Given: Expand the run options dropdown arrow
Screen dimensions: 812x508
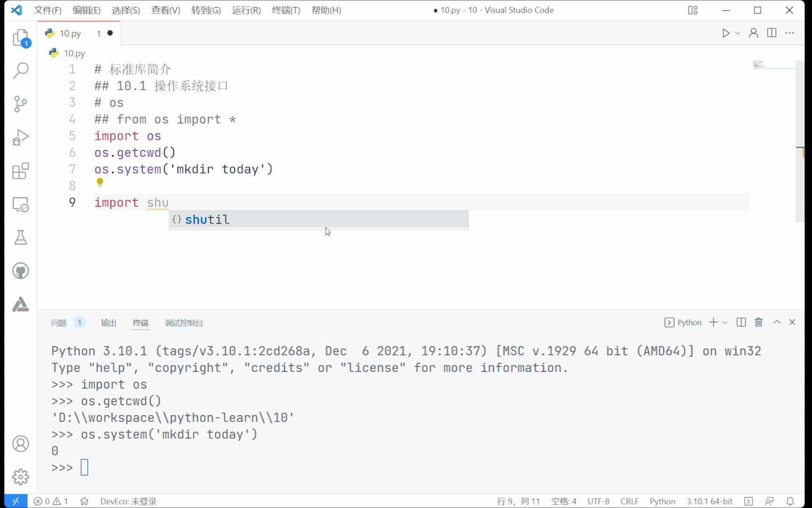Looking at the screenshot, I should [737, 33].
